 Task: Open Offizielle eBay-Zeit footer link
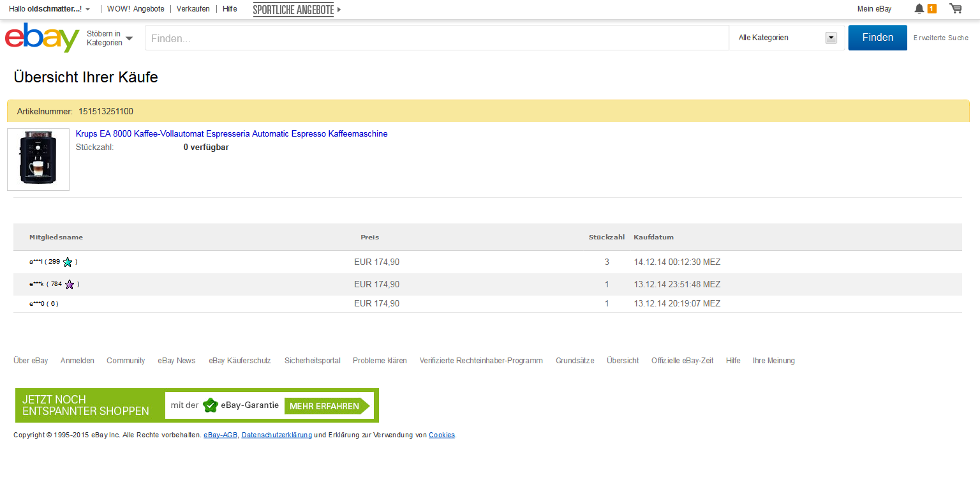pyautogui.click(x=683, y=361)
